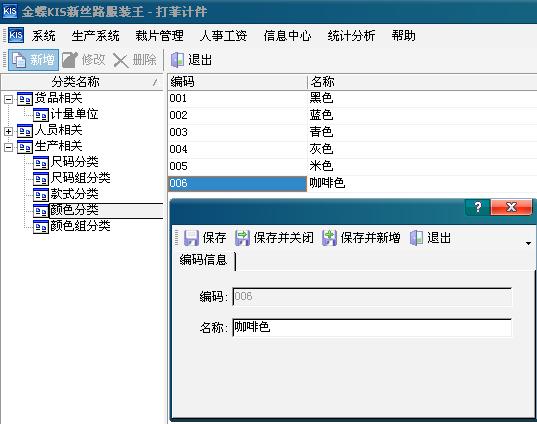The height and width of the screenshot is (424, 537).
Task: Click the 删除 delete icon
Action: 121,60
